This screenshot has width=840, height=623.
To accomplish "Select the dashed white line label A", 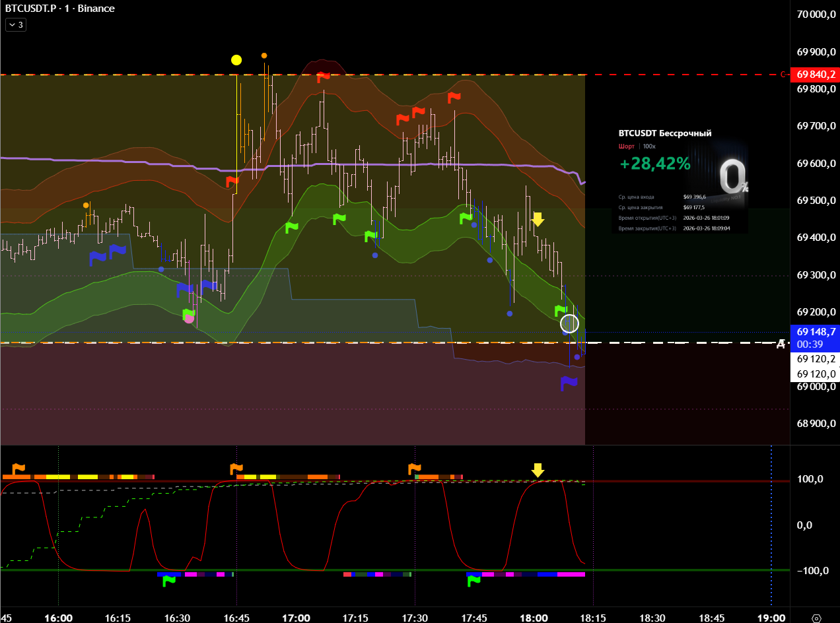I will tap(781, 344).
